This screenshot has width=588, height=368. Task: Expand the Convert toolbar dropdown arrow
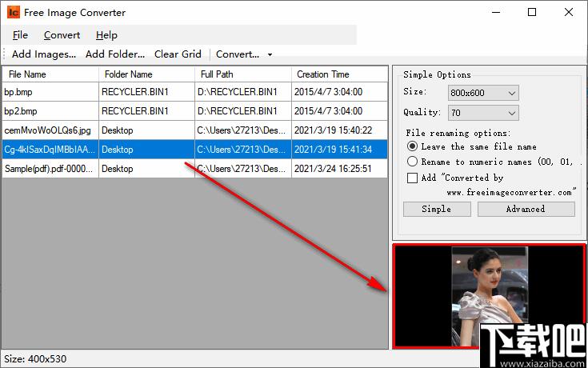(x=270, y=54)
